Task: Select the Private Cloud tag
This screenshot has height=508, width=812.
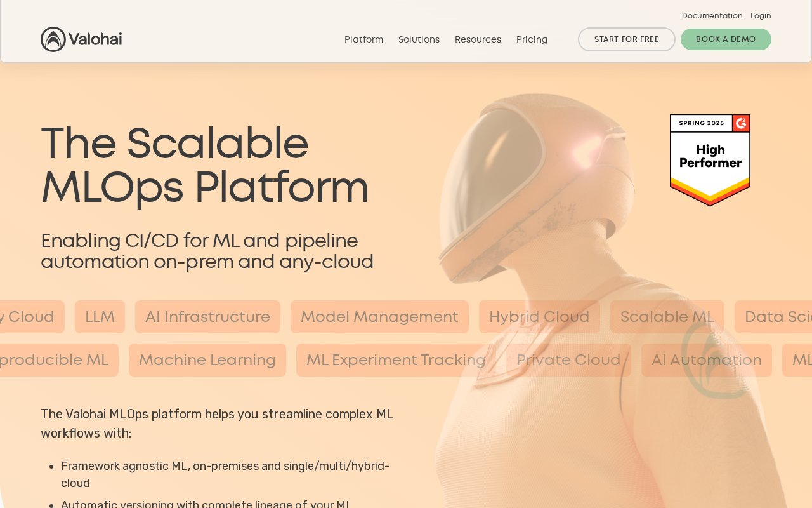Action: click(568, 360)
